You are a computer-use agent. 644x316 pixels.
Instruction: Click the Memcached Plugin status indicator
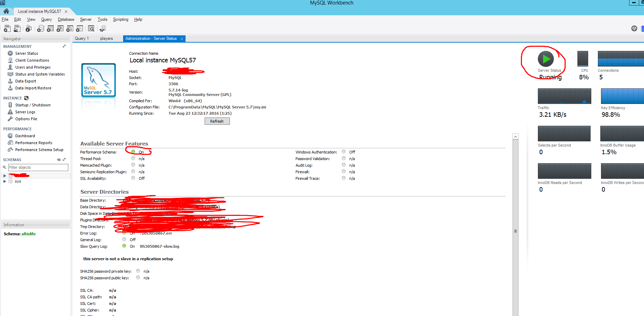(x=133, y=165)
